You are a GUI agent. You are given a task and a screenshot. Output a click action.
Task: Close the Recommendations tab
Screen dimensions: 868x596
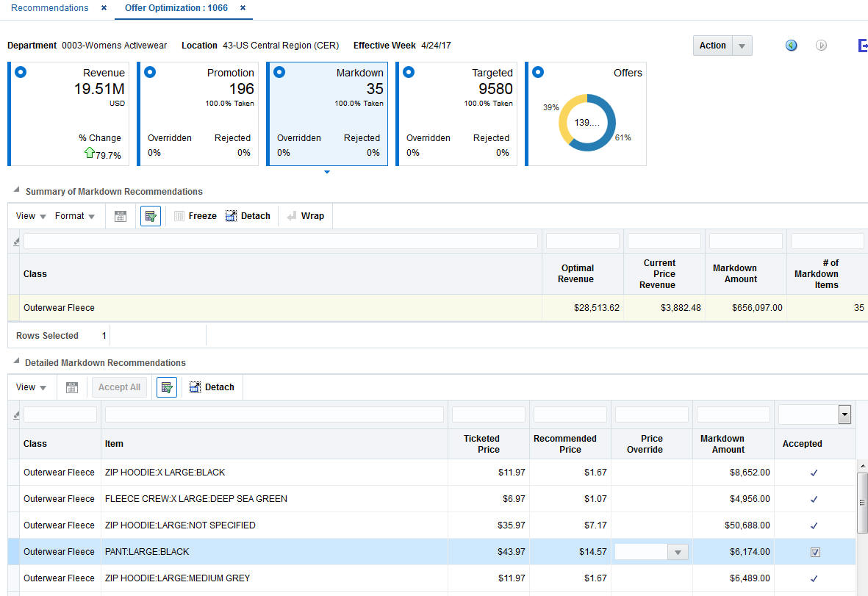pyautogui.click(x=104, y=8)
